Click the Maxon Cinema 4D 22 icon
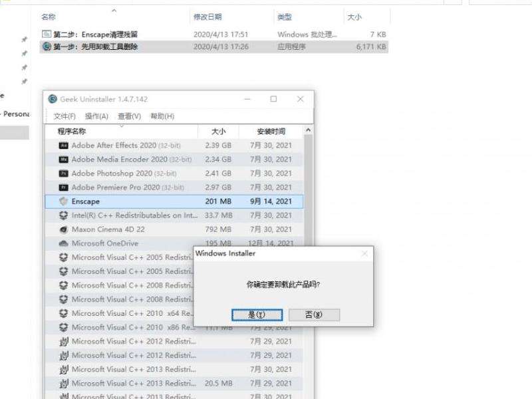532x399 pixels. pyautogui.click(x=63, y=229)
